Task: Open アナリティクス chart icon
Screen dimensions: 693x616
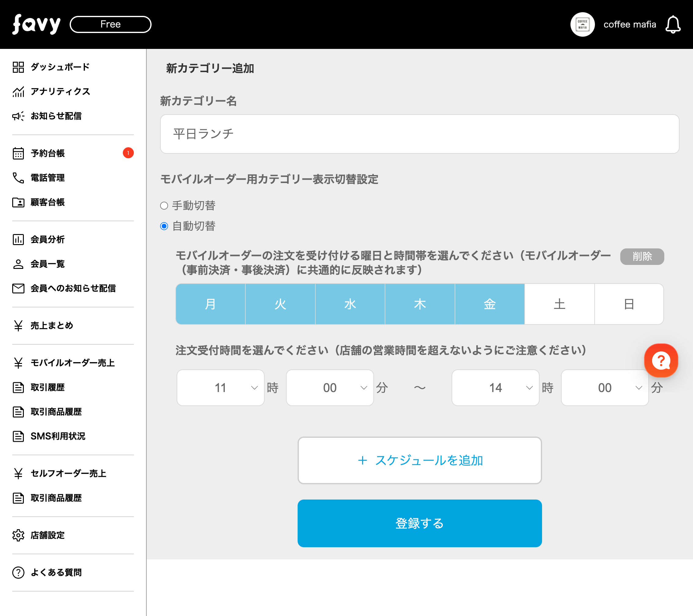Action: [x=18, y=92]
